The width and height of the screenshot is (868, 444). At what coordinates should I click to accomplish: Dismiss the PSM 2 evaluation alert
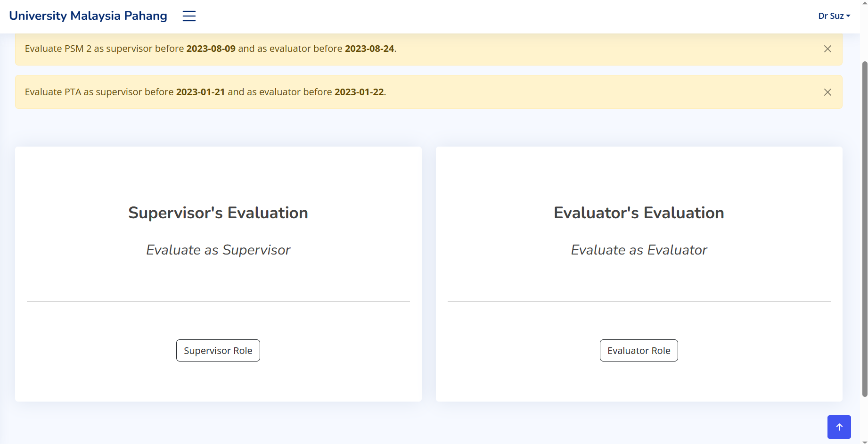click(827, 49)
